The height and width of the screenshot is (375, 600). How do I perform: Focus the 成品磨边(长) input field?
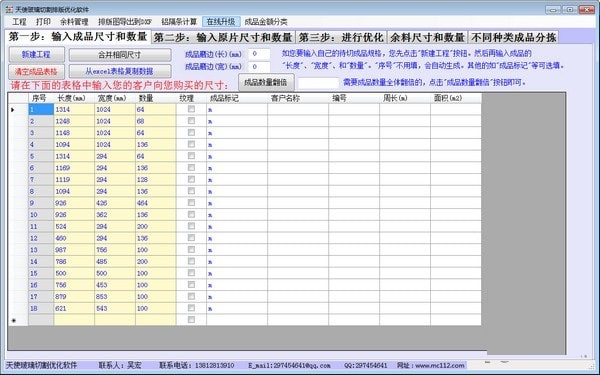click(259, 54)
